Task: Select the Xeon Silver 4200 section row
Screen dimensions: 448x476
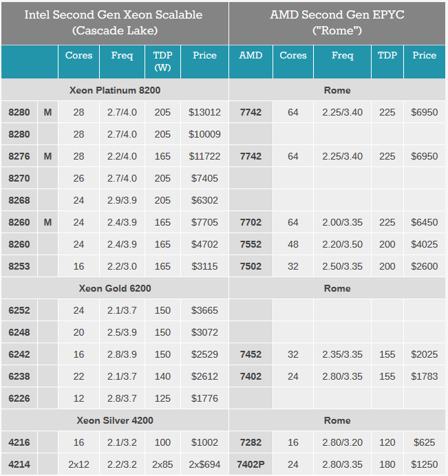Action: (x=115, y=420)
